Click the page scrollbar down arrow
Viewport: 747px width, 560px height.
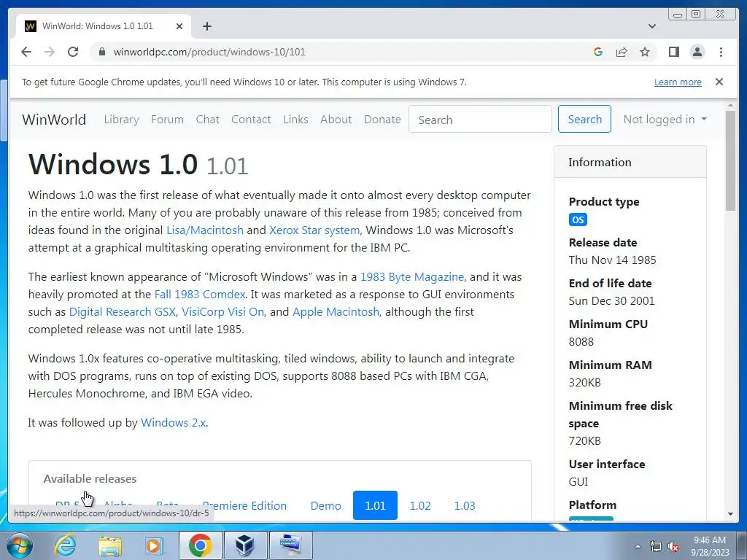click(x=730, y=514)
